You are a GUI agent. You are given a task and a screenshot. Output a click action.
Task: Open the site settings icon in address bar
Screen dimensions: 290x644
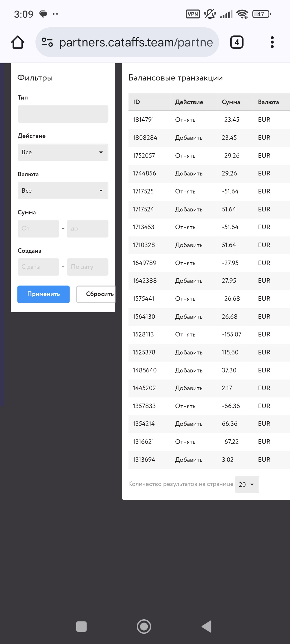pyautogui.click(x=47, y=42)
